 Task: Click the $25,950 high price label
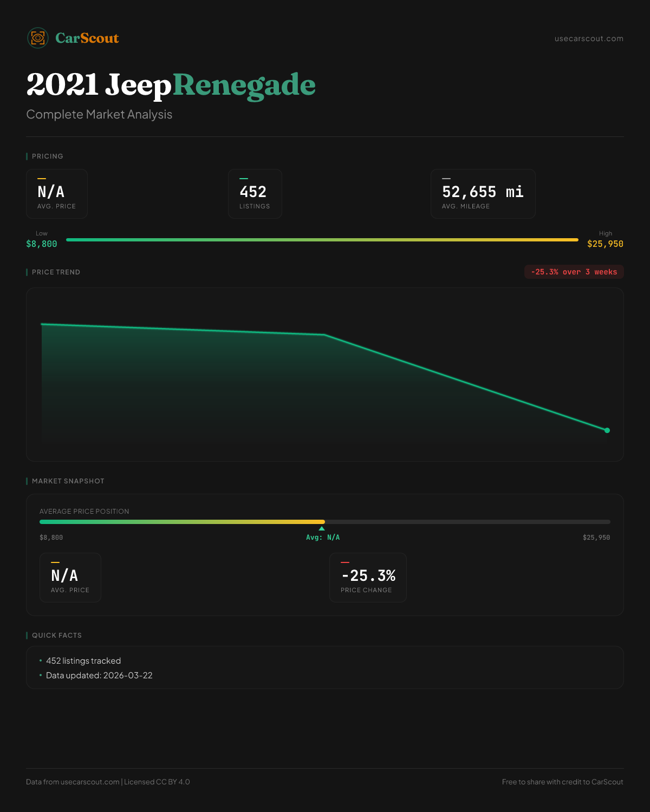pos(605,244)
